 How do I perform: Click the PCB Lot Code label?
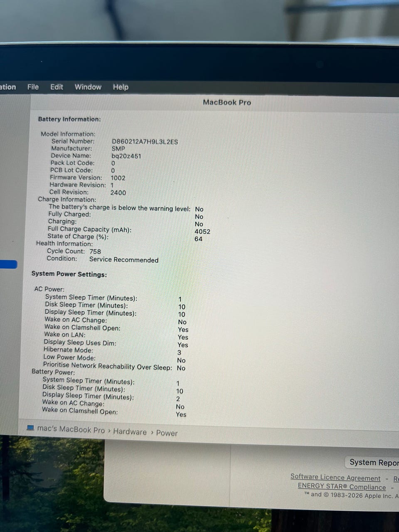(71, 170)
